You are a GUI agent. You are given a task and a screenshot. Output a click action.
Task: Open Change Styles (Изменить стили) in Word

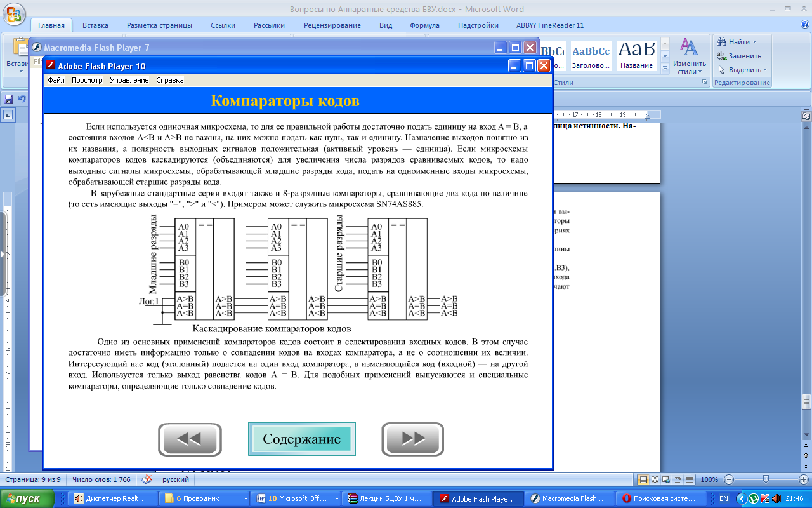(x=690, y=55)
